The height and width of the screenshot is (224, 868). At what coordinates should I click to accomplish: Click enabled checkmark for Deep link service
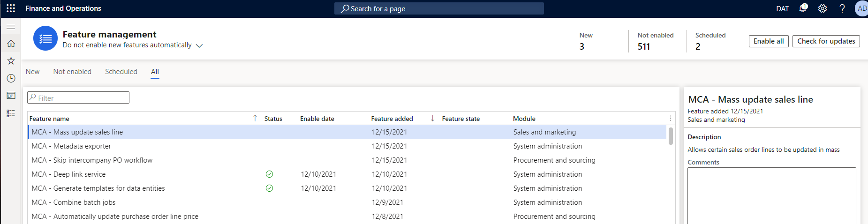pos(269,174)
